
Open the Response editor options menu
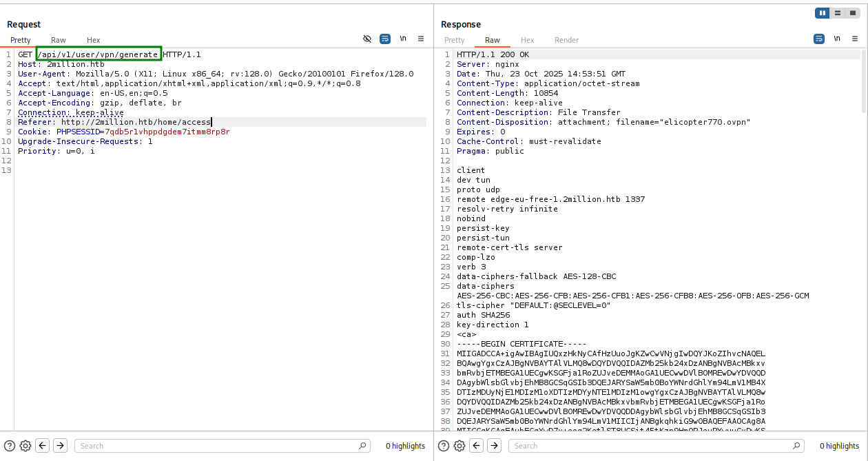point(855,39)
